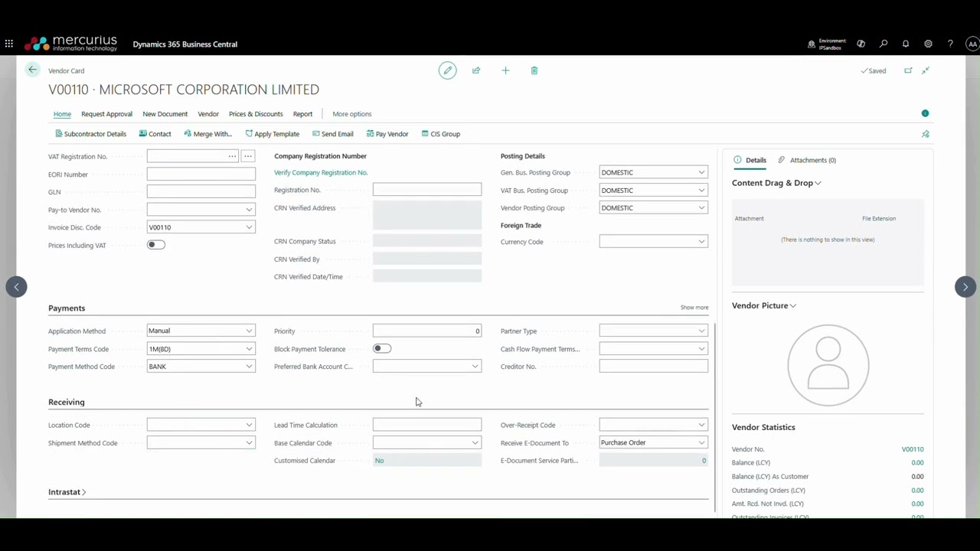This screenshot has width=980, height=551.
Task: Open CIS Group action
Action: [441, 134]
